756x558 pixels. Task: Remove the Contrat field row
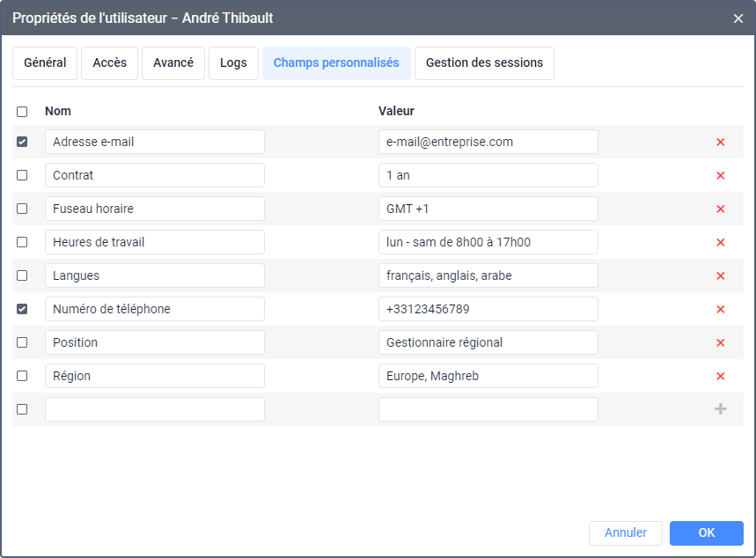[x=720, y=175]
